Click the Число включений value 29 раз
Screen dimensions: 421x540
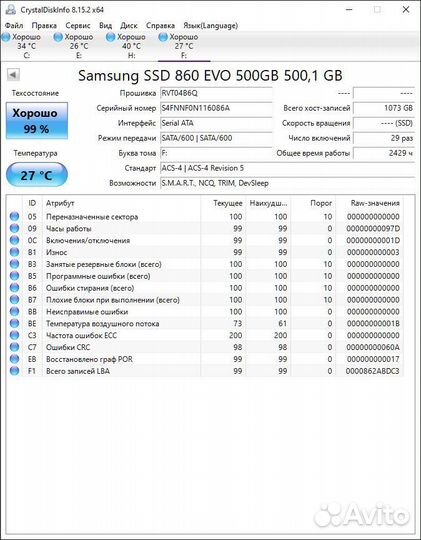click(384, 138)
